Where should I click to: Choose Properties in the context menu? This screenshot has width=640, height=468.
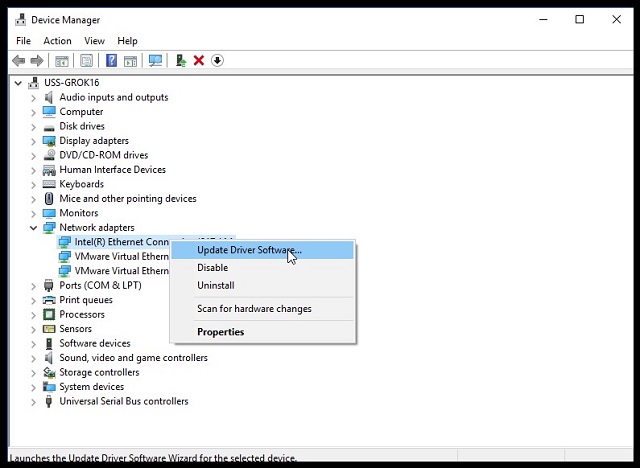point(262,332)
